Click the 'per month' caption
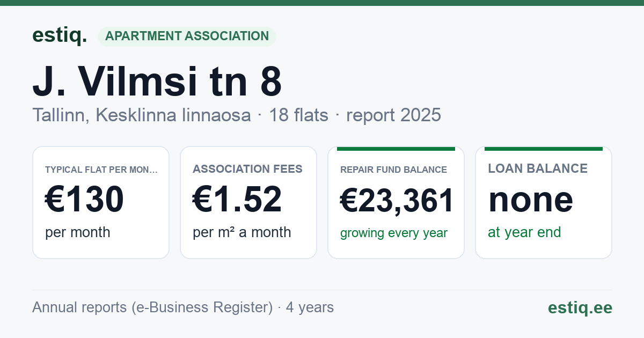644x338 pixels. tap(78, 232)
